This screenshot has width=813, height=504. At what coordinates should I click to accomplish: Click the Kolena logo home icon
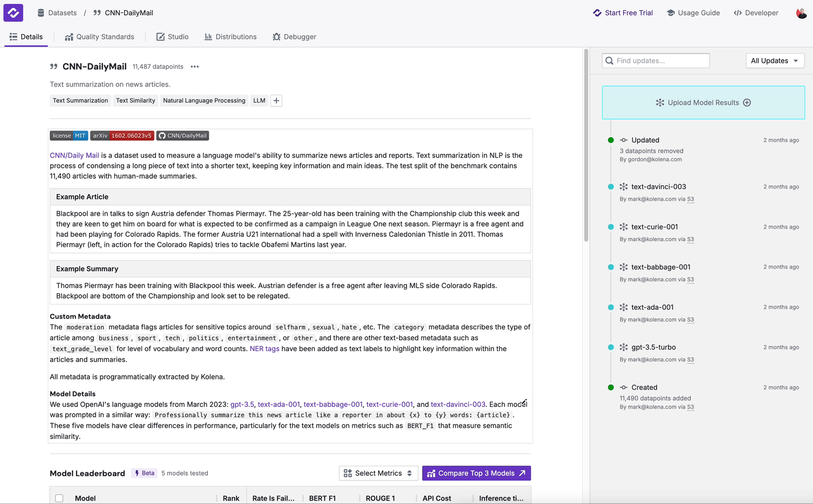[x=13, y=12]
